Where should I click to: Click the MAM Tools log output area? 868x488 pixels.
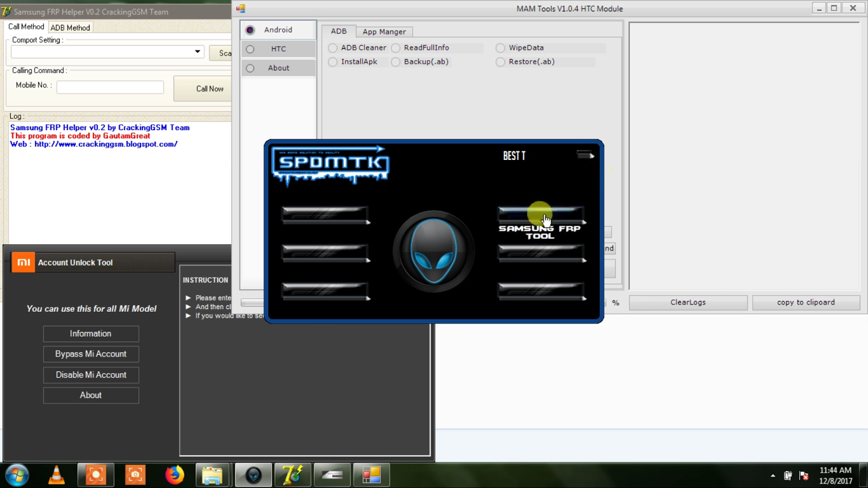pos(744,156)
